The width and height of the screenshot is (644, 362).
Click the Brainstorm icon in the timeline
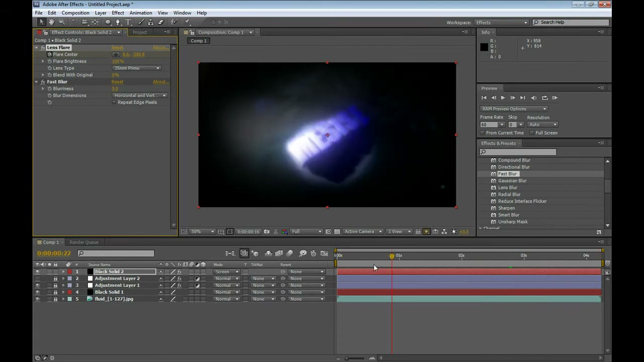(303, 253)
